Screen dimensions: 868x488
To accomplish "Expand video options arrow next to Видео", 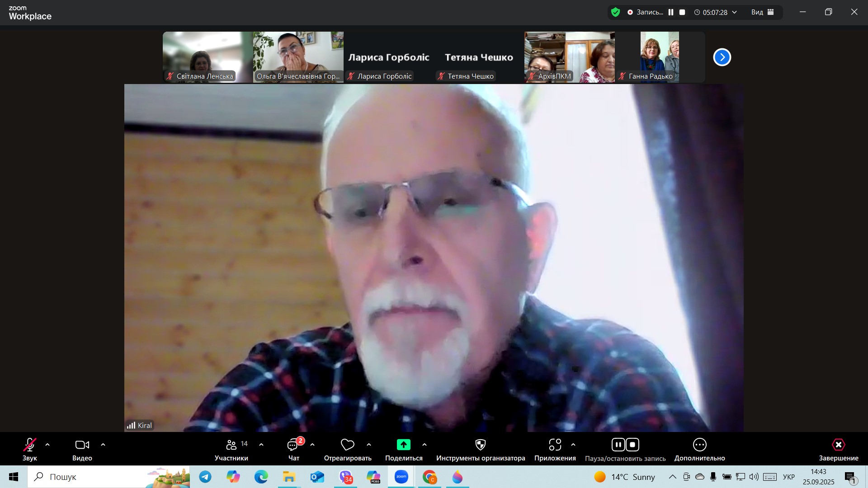I will click(103, 445).
